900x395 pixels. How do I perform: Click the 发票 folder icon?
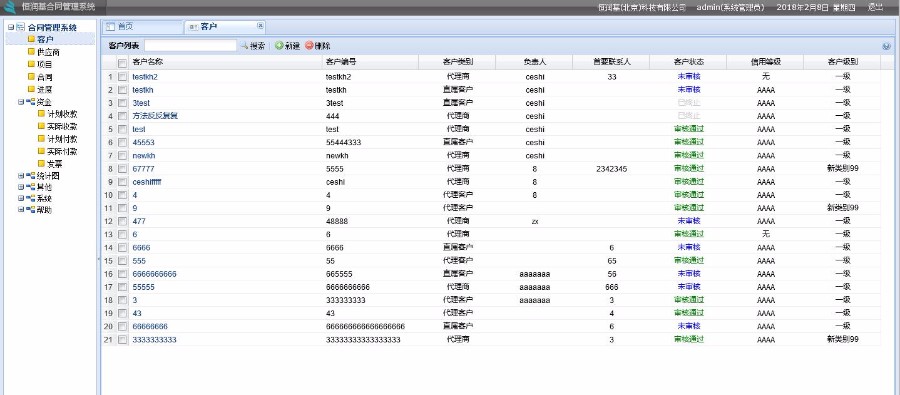[41, 164]
